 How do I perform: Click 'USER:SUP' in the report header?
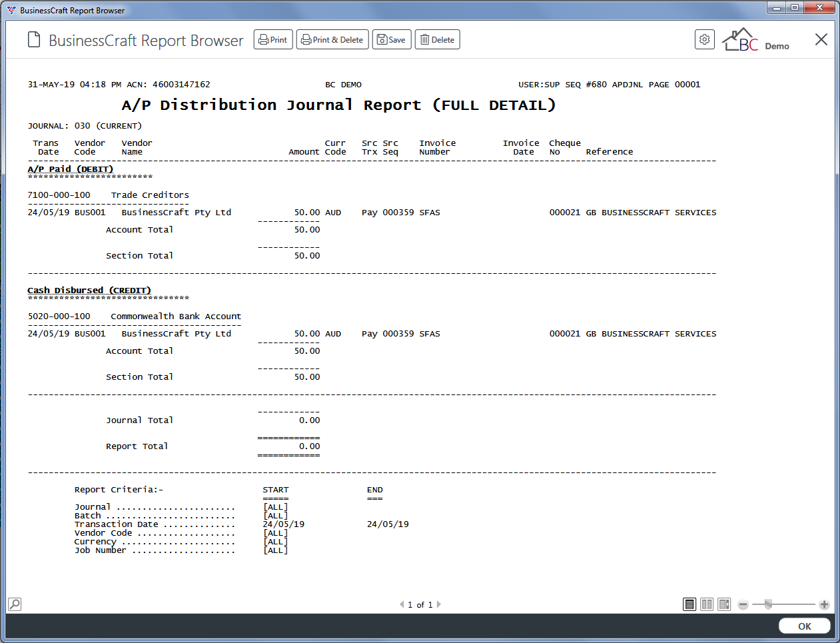pyautogui.click(x=539, y=85)
